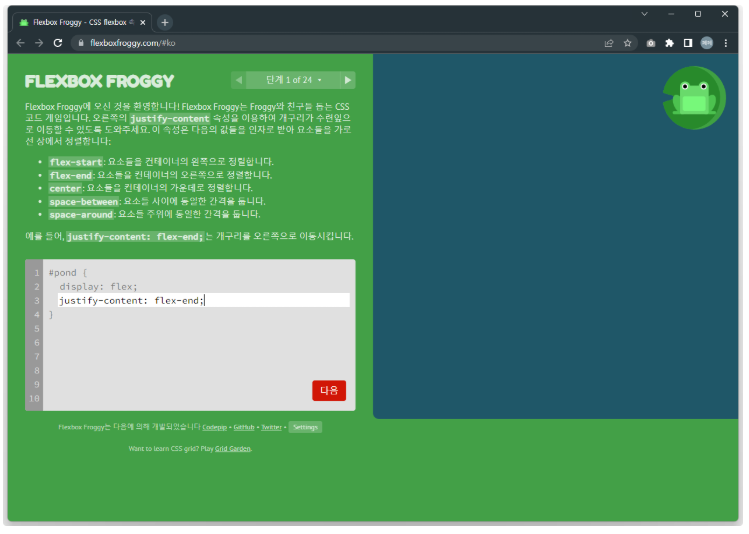Viewport: 749px width, 534px height.
Task: Click the FLEXBOX FROGGY title
Action: tap(99, 81)
